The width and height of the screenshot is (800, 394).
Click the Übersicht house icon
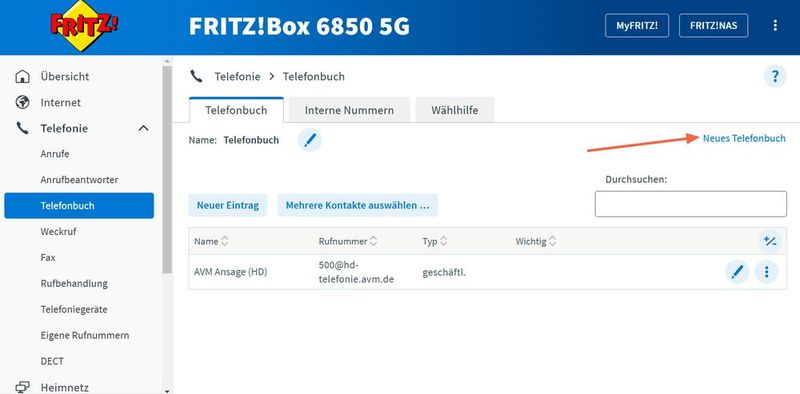(x=22, y=77)
